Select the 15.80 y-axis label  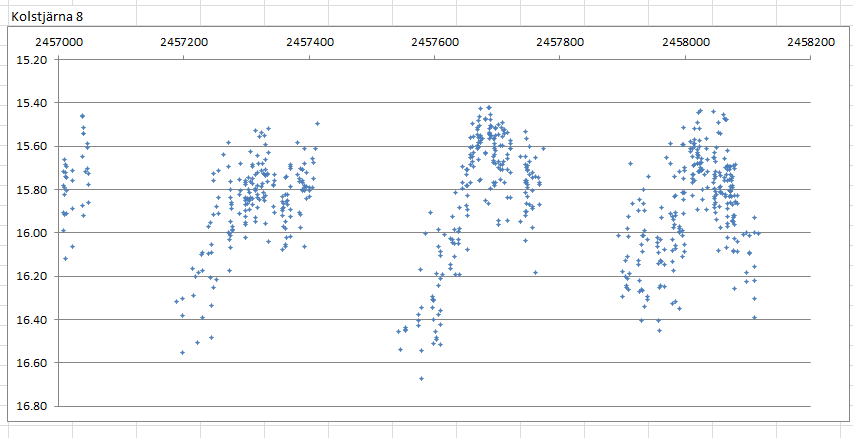coord(33,190)
